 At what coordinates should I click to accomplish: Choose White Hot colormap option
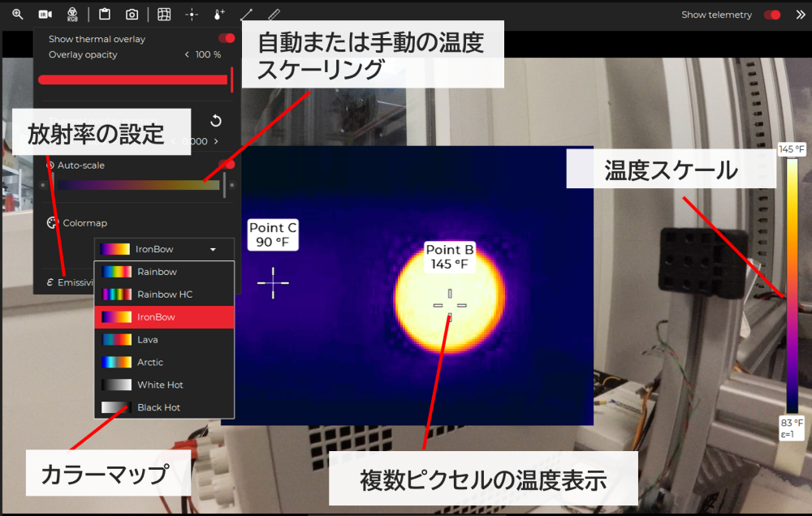tap(164, 385)
